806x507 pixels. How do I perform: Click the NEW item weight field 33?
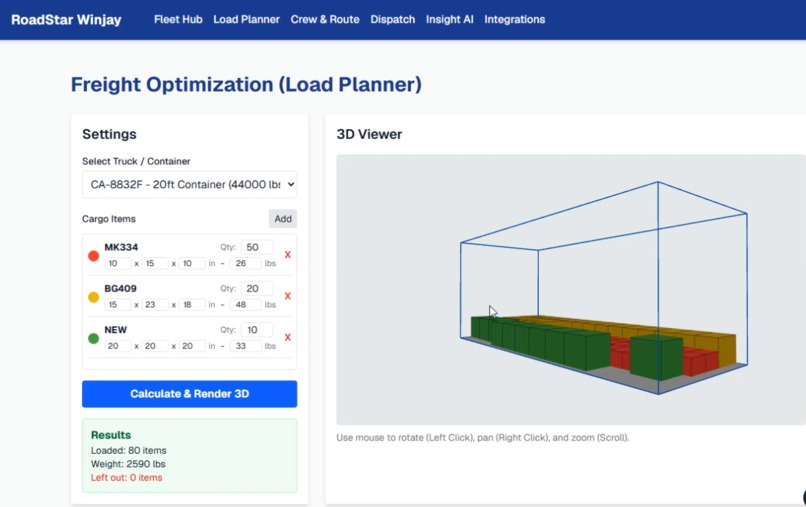click(245, 346)
